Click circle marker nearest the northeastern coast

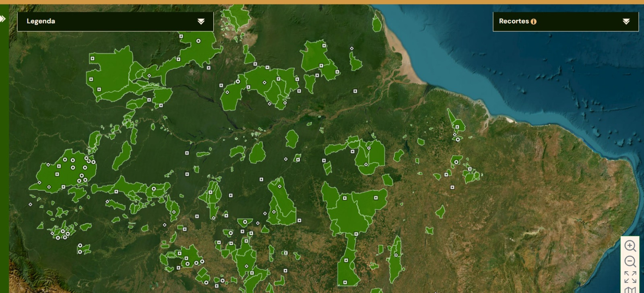pos(458,140)
